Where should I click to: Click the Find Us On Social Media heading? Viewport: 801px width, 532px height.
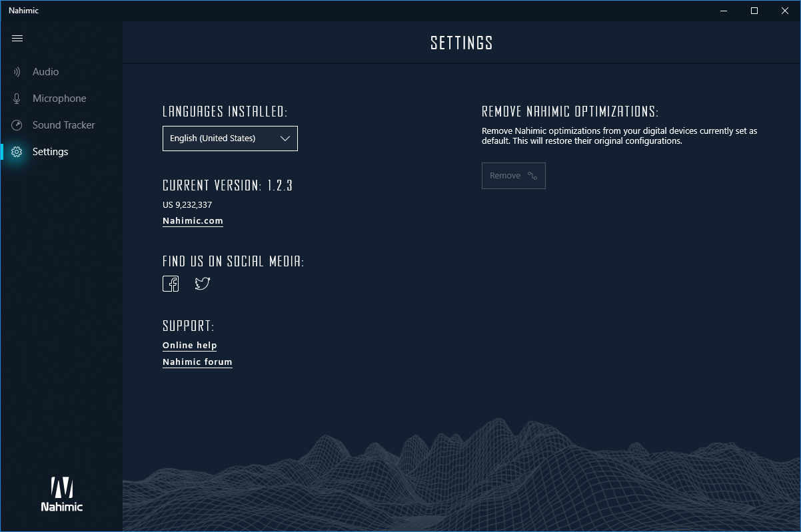(233, 262)
